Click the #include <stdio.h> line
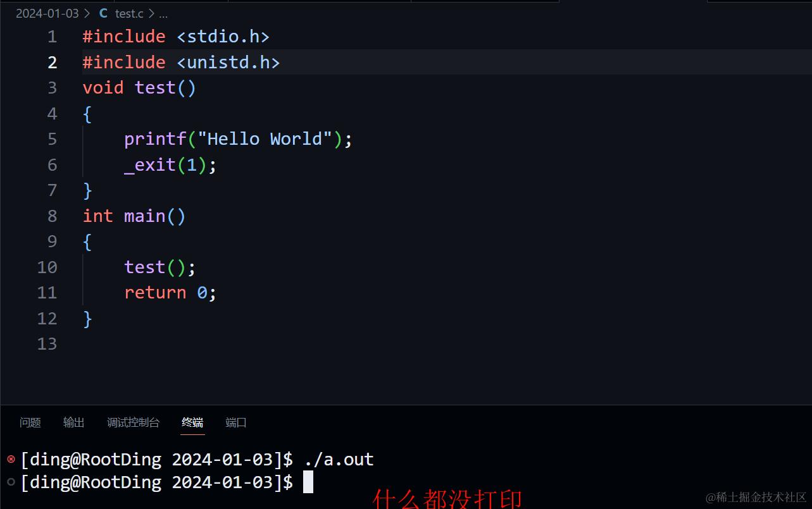The height and width of the screenshot is (509, 812). click(176, 37)
